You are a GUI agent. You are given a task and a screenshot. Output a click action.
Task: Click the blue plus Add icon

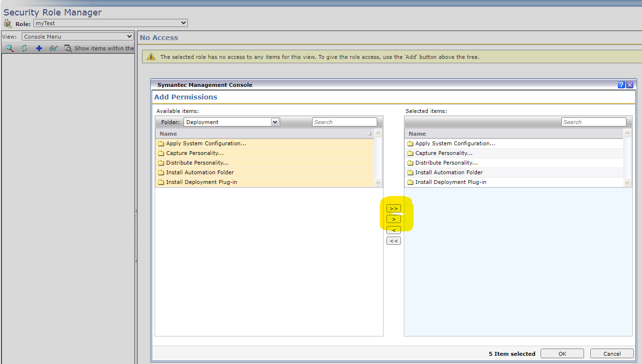(39, 48)
